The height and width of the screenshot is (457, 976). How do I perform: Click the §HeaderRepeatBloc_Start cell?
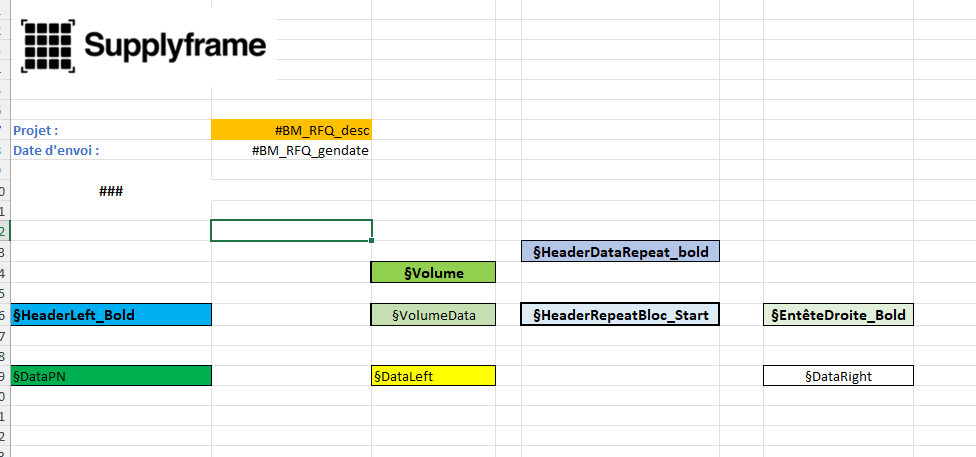pos(620,315)
